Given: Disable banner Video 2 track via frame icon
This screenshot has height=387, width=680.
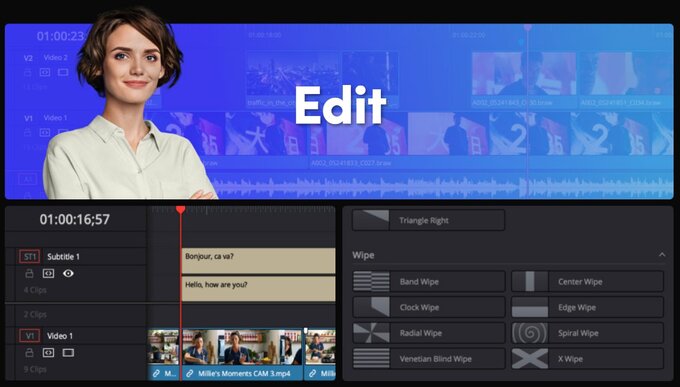Looking at the screenshot, I should click(x=63, y=72).
